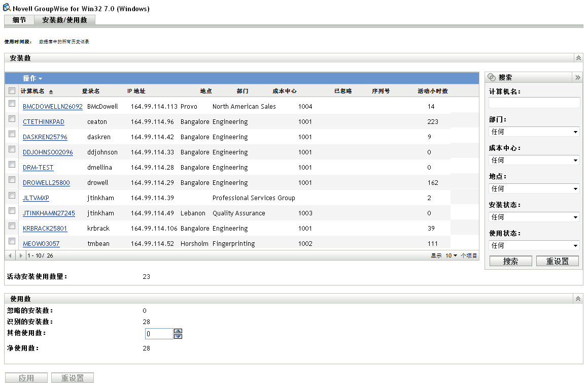588x383 pixels.
Task: Change items shown per page dropdown
Action: 451,256
